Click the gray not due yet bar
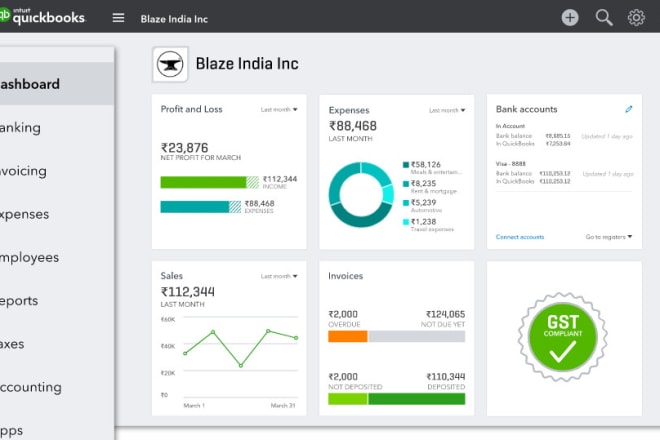Image resolution: width=660 pixels, height=440 pixels. click(417, 336)
